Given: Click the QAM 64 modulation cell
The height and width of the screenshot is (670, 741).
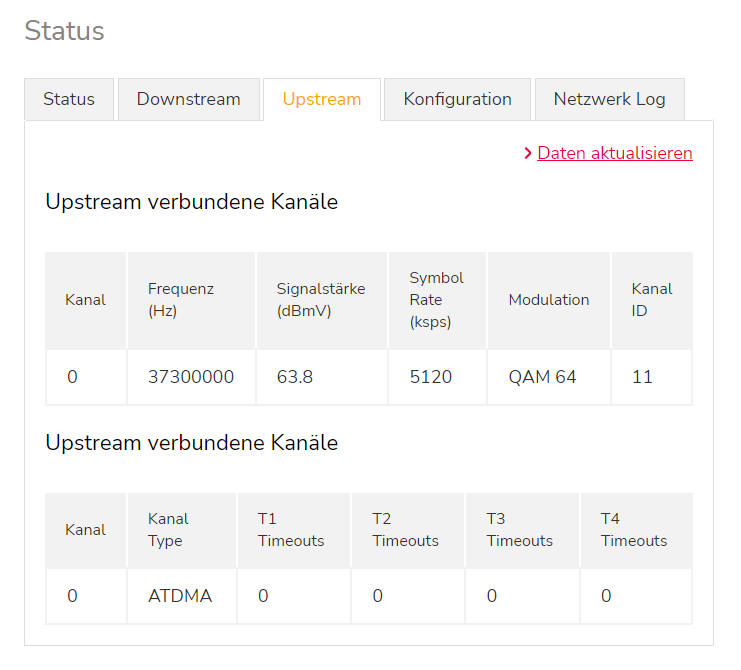Looking at the screenshot, I should 542,377.
